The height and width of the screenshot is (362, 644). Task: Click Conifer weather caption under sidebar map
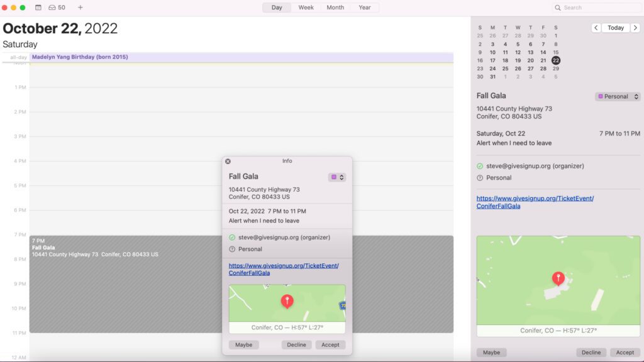[558, 331]
